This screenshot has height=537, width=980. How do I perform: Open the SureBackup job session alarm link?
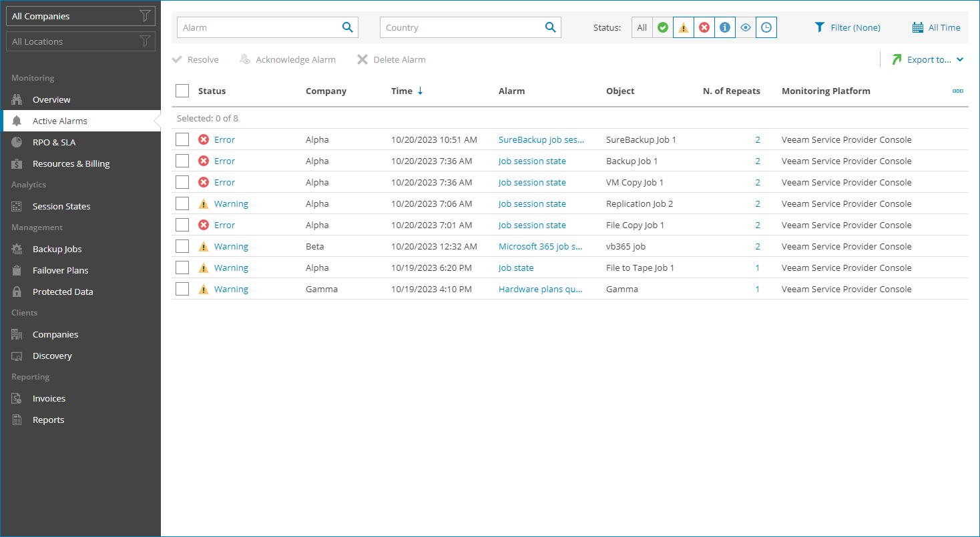click(541, 139)
